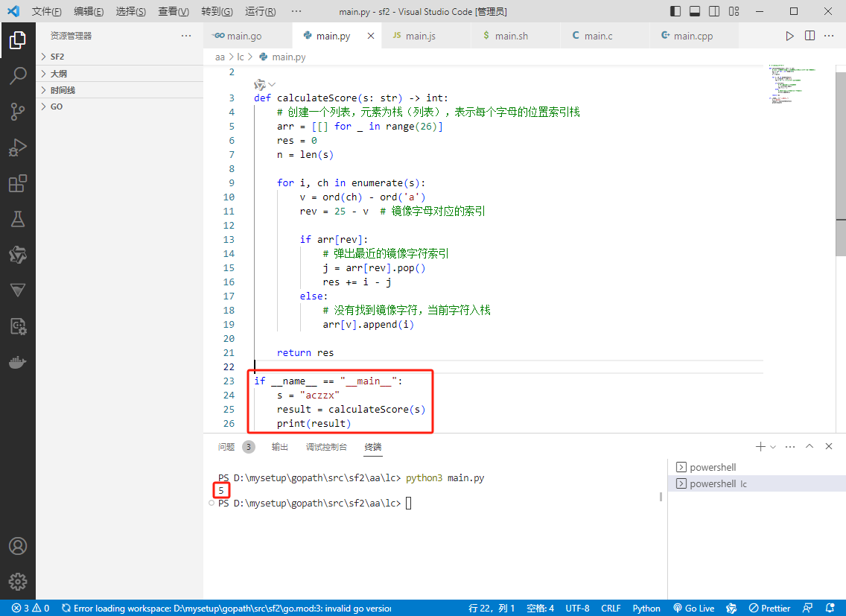This screenshot has height=616, width=846.
Task: Open the 转到(G) menu
Action: pos(217,11)
